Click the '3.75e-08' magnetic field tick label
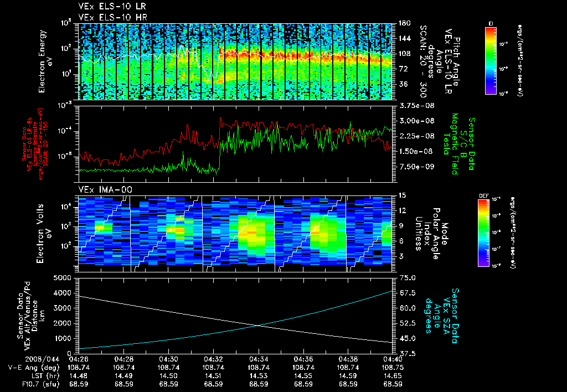Image resolution: width=567 pixels, height=392 pixels. pos(416,106)
